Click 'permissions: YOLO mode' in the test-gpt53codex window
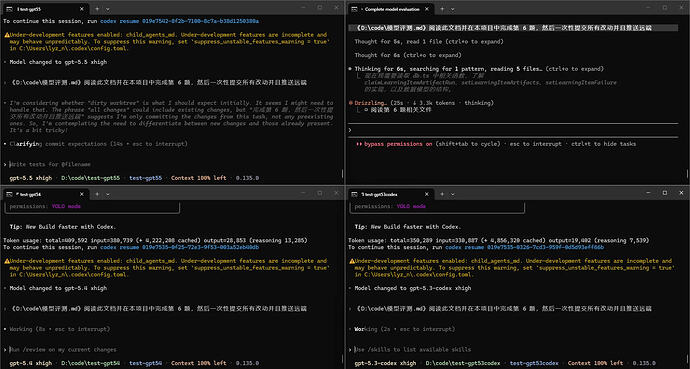The height and width of the screenshot is (369, 690). coord(390,206)
